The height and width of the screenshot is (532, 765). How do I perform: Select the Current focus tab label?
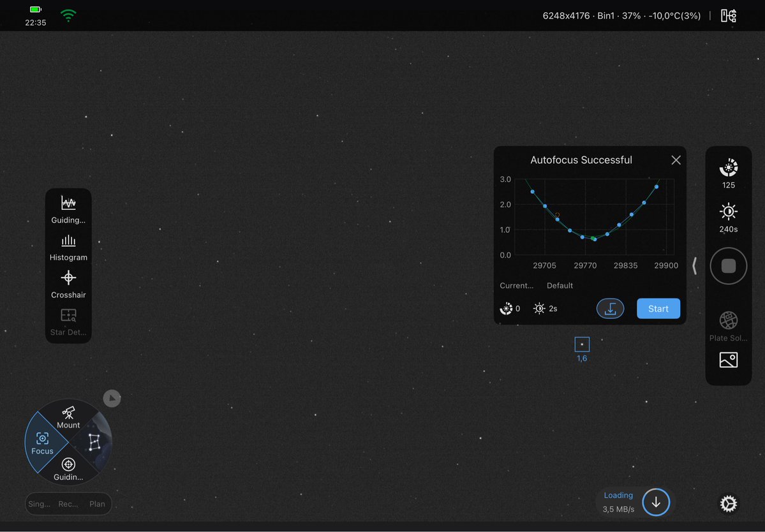click(x=516, y=286)
